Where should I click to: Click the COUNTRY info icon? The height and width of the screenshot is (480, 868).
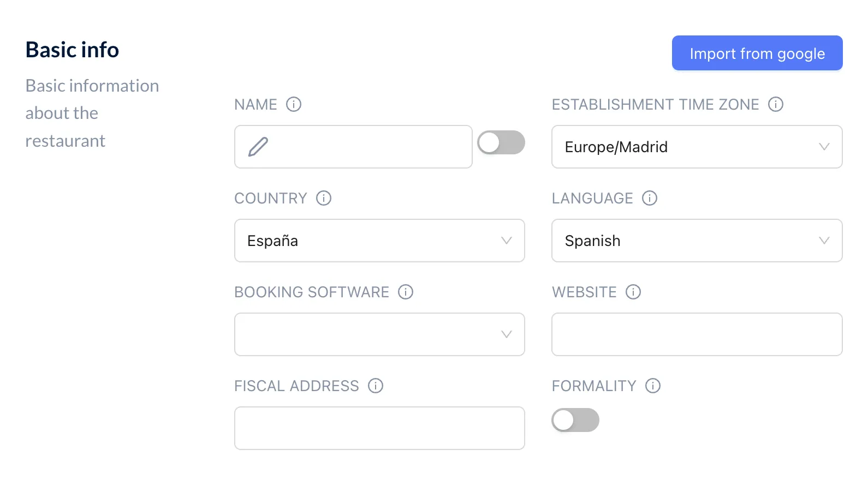(324, 198)
